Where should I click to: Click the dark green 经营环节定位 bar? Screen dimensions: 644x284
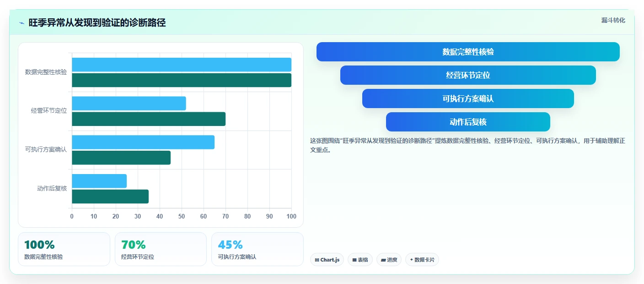coord(149,119)
